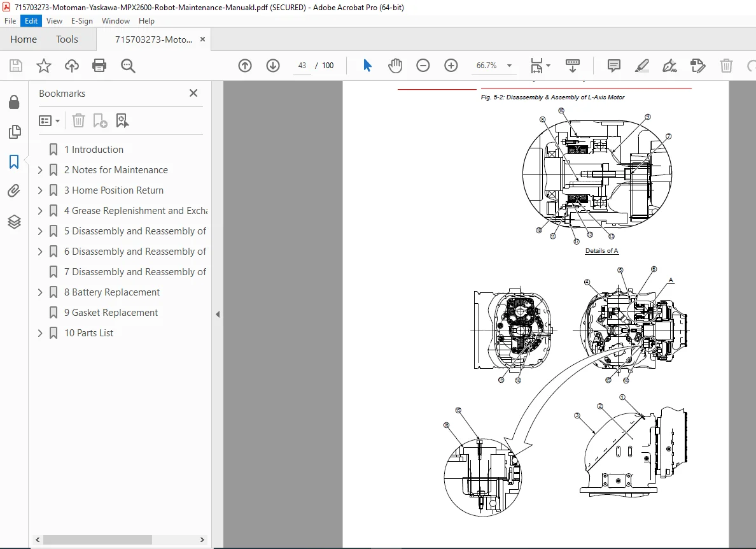Select the Highlight text tool
The width and height of the screenshot is (756, 549).
[641, 66]
